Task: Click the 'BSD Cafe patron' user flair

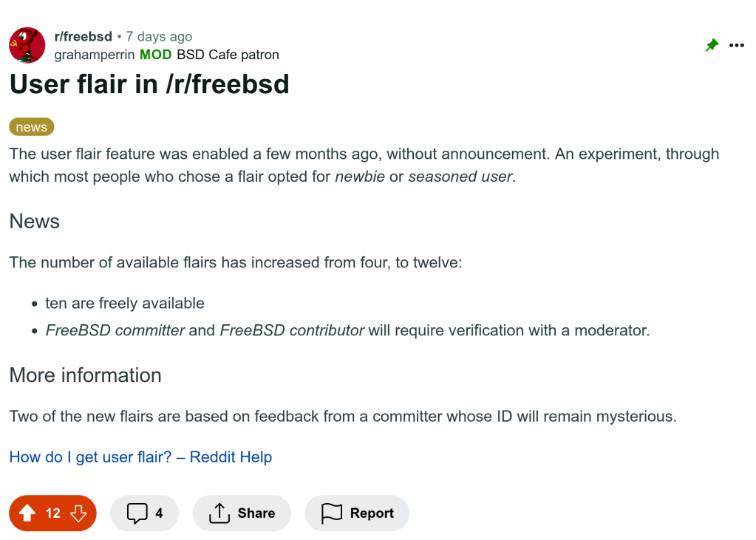Action: [228, 55]
